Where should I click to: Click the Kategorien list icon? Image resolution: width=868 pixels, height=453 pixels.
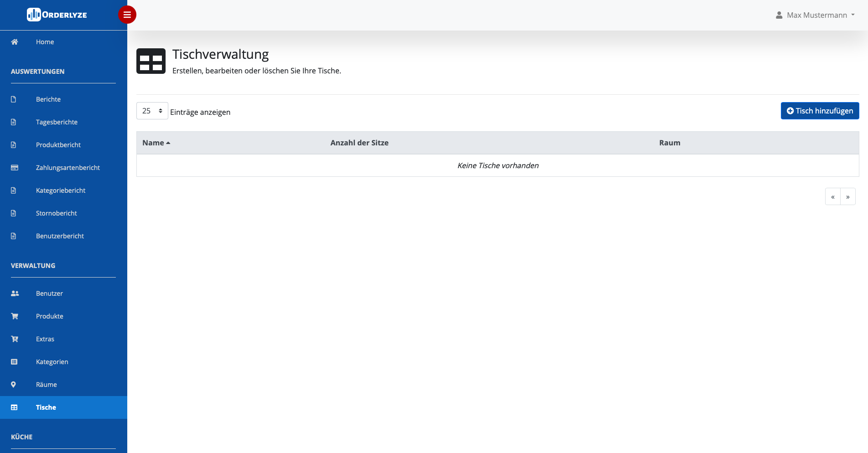pyautogui.click(x=14, y=362)
